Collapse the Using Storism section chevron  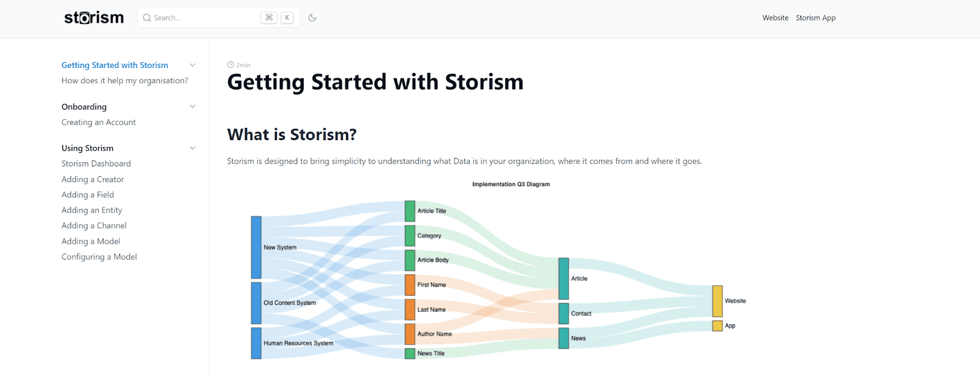[192, 148]
